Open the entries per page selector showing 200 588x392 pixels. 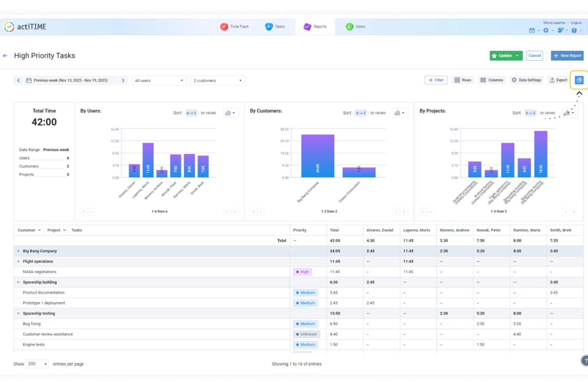37,364
